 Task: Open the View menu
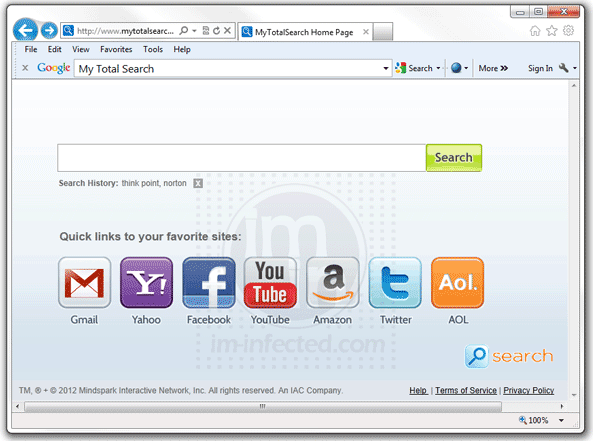81,49
